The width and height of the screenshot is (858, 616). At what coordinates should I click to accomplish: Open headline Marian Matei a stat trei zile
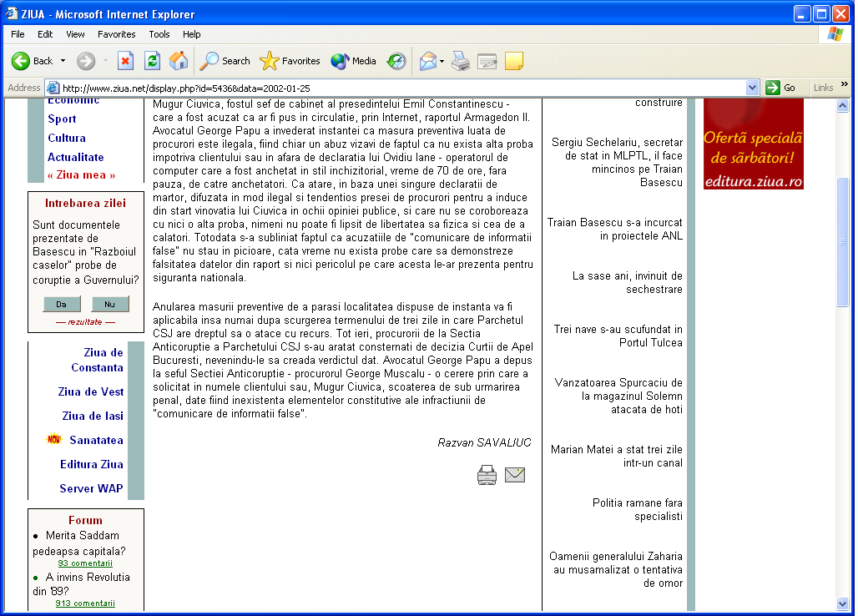pyautogui.click(x=617, y=456)
